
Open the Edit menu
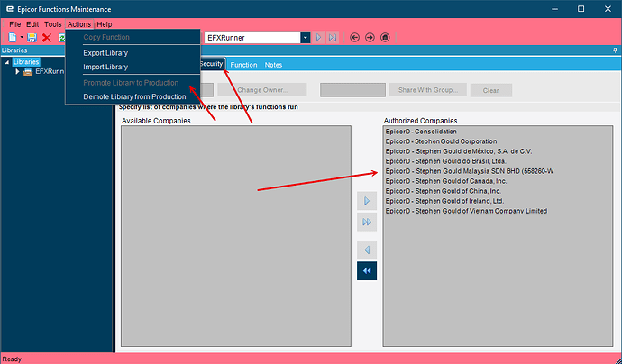32,24
